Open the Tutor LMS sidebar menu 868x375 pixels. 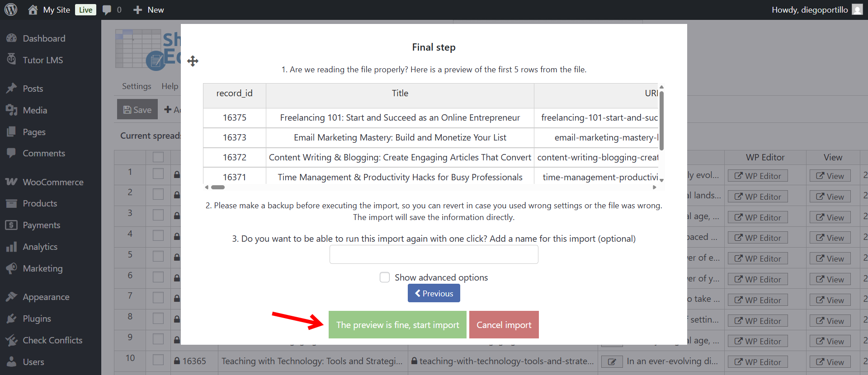click(x=42, y=60)
